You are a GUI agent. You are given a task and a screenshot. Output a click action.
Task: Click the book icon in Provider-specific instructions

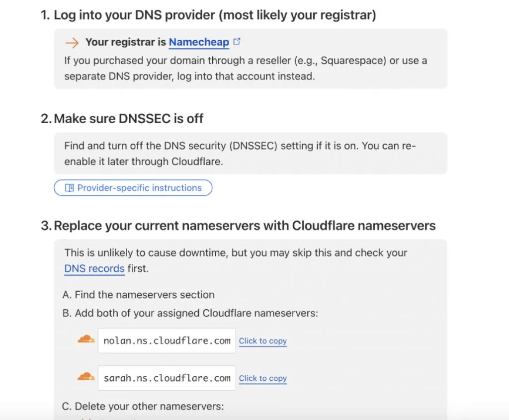point(70,188)
